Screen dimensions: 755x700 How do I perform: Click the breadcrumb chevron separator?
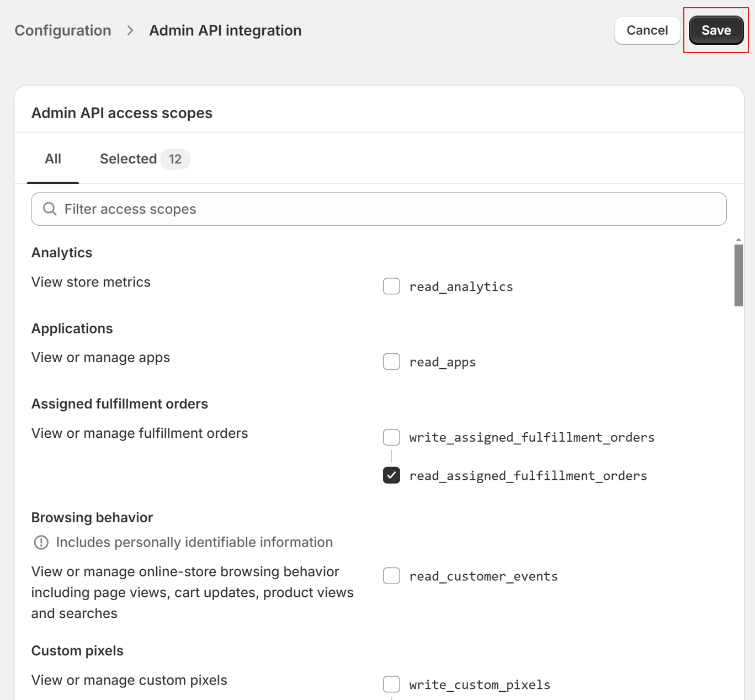(x=130, y=30)
